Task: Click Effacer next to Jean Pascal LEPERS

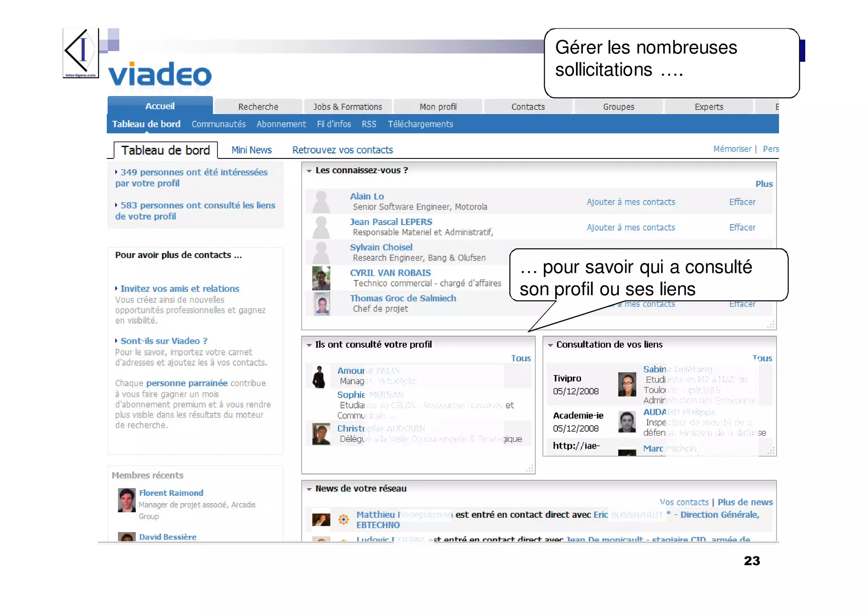Action: pos(742,227)
